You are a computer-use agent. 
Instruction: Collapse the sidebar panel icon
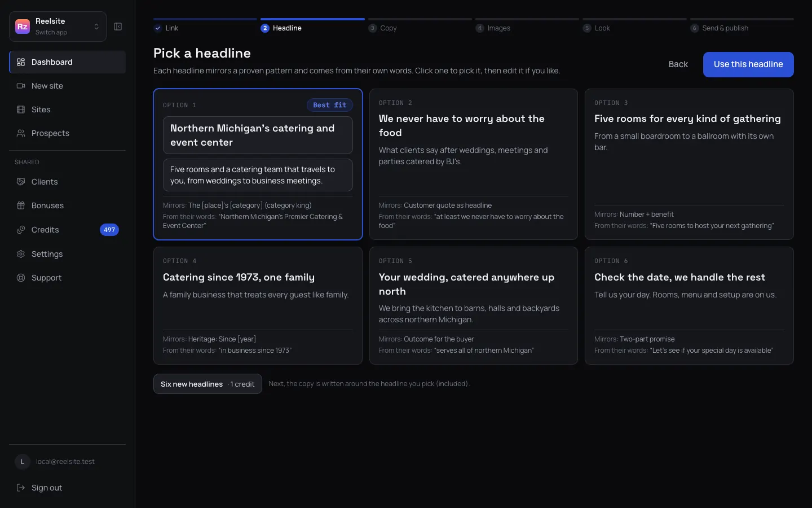pyautogui.click(x=118, y=27)
